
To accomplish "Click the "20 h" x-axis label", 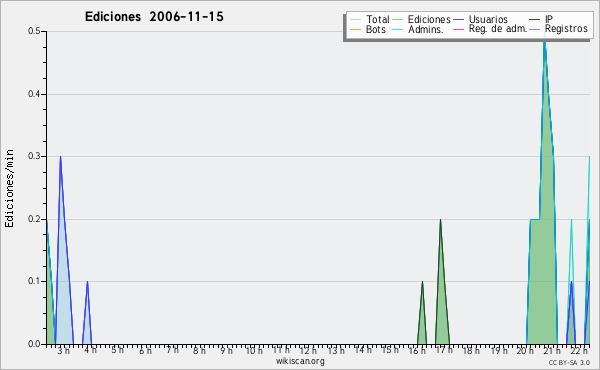I will (525, 351).
